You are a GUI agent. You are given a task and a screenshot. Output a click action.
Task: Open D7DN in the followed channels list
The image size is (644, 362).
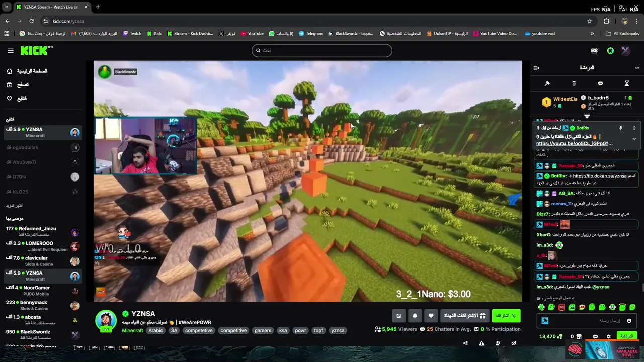coord(42,177)
